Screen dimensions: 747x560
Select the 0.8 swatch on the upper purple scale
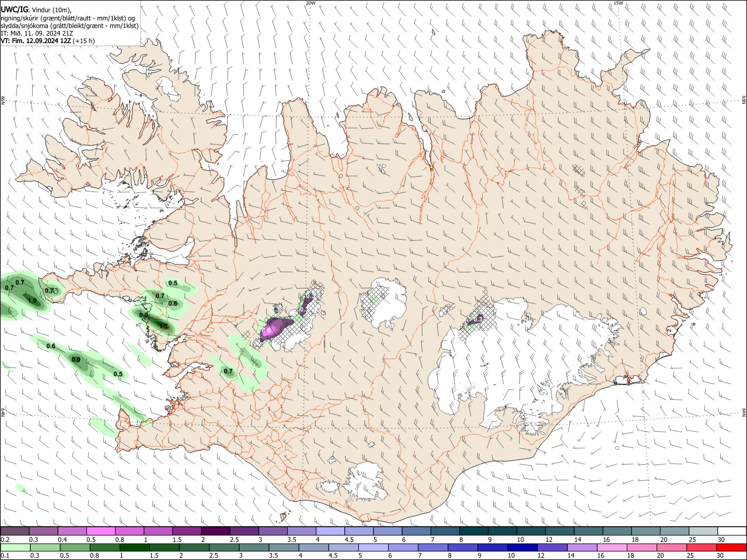tap(130, 531)
